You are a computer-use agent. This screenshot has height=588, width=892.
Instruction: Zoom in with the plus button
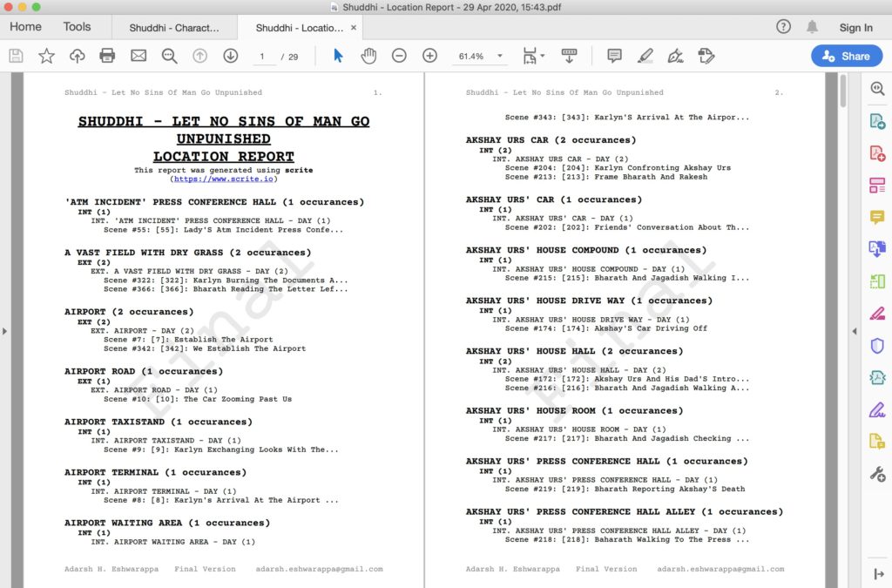coord(430,56)
